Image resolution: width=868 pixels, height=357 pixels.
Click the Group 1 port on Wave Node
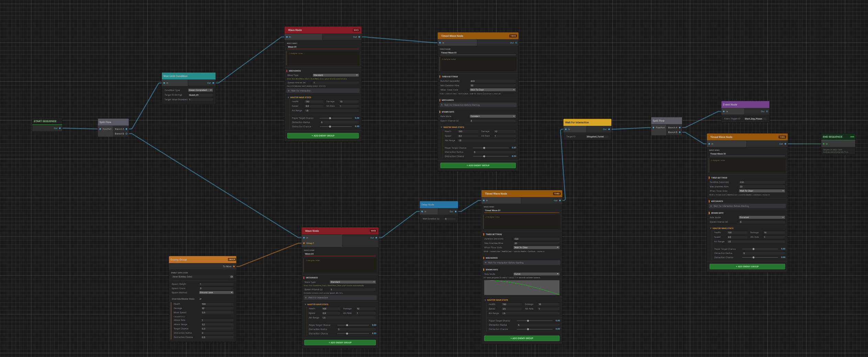click(x=304, y=243)
